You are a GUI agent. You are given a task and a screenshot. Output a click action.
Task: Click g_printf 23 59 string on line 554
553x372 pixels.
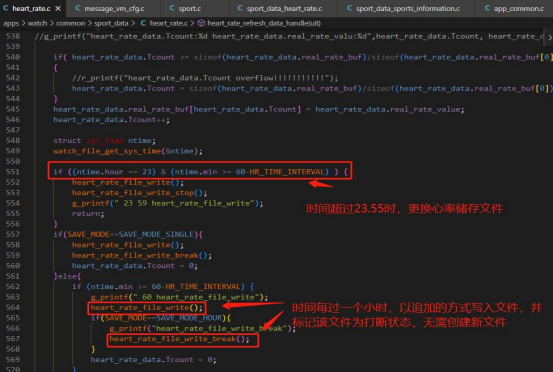168,203
